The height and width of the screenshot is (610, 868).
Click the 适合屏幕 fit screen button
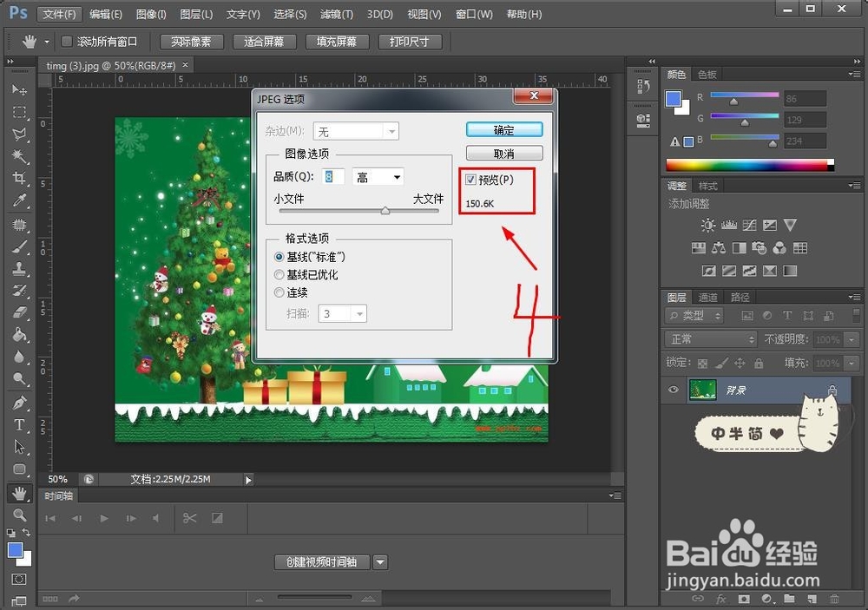click(x=264, y=42)
